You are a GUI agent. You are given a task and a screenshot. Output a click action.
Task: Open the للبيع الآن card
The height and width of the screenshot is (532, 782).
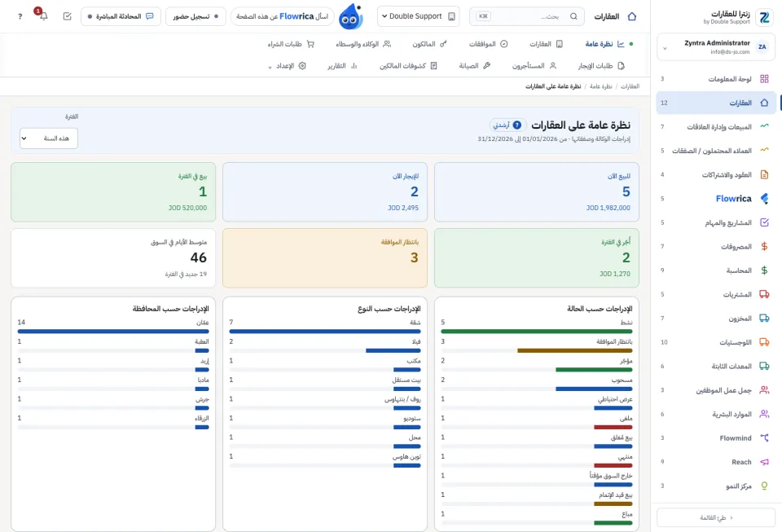pyautogui.click(x=537, y=192)
